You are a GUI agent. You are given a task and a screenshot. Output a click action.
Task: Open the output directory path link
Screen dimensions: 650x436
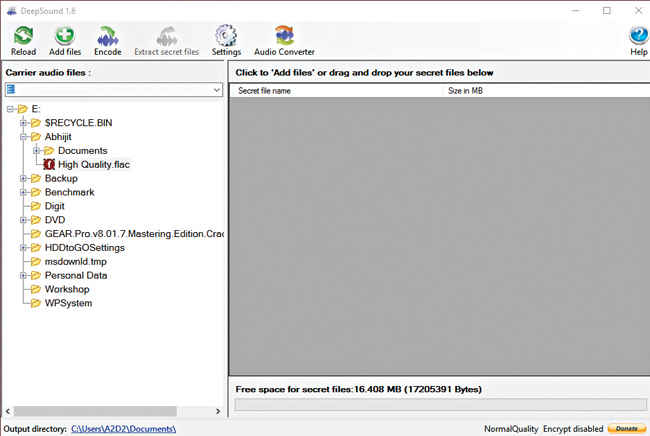[x=124, y=429]
